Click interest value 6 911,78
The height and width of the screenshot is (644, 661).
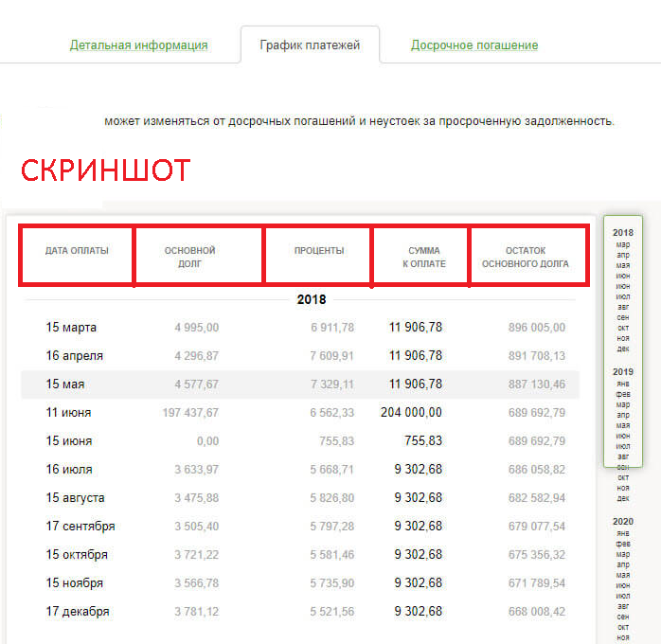coord(332,328)
